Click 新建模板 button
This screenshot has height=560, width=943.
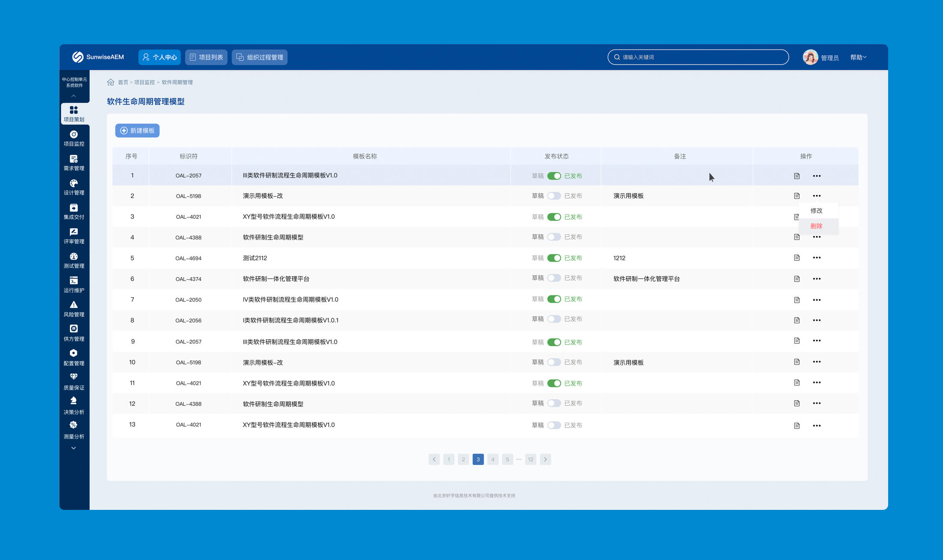coord(137,131)
